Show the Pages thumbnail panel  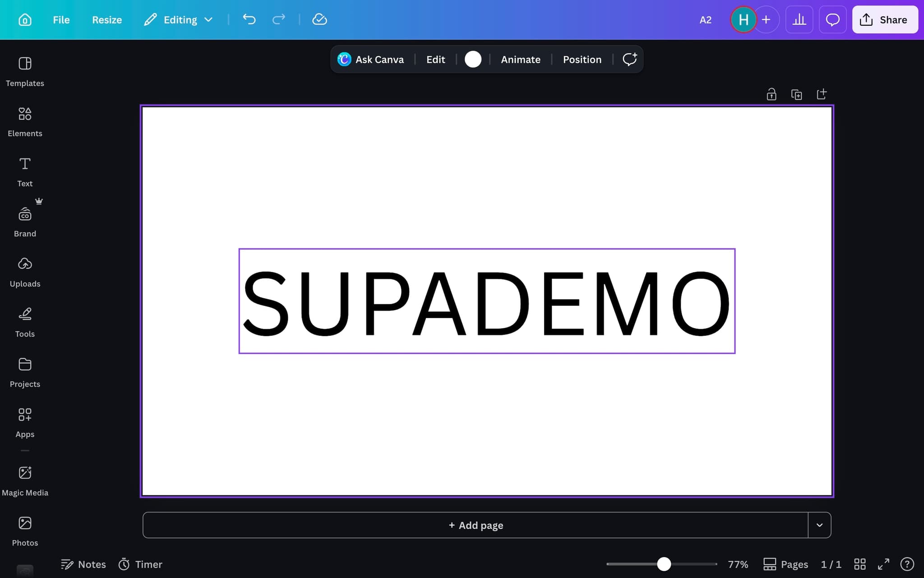pyautogui.click(x=785, y=564)
